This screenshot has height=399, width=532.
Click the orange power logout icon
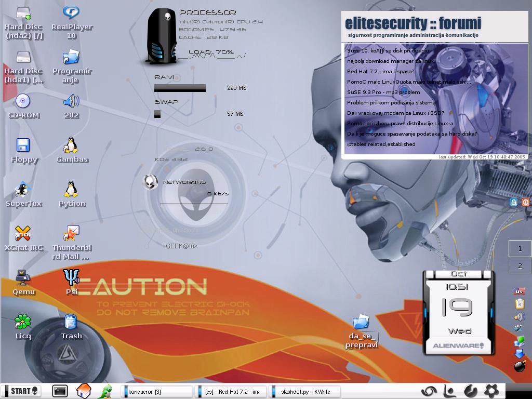(x=525, y=202)
